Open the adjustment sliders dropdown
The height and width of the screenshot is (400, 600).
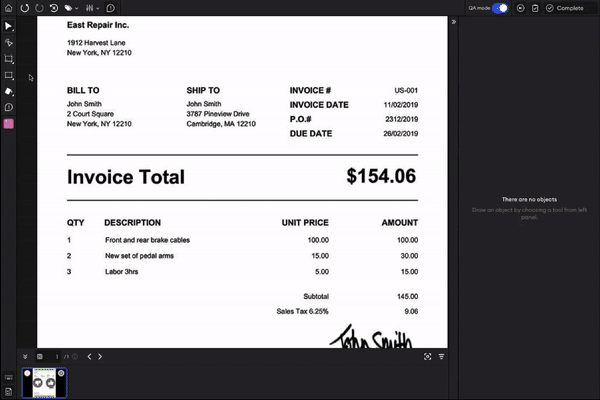[92, 8]
